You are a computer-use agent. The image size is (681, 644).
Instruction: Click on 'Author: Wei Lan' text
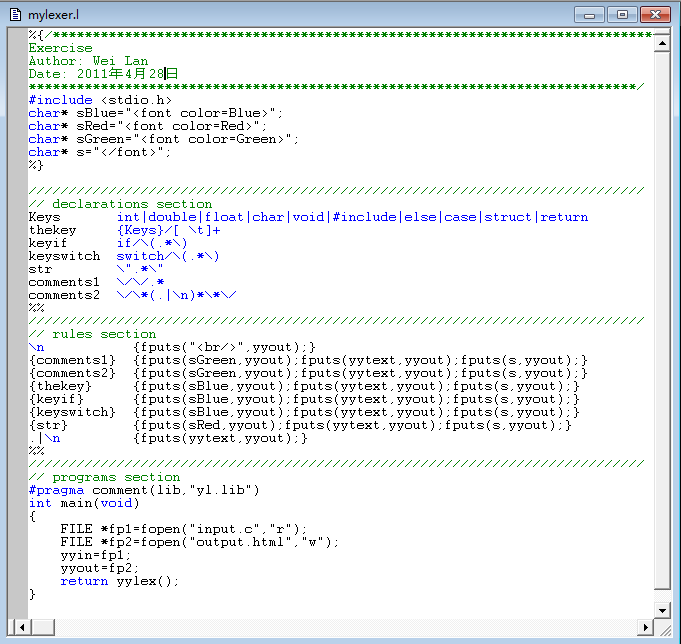88,61
